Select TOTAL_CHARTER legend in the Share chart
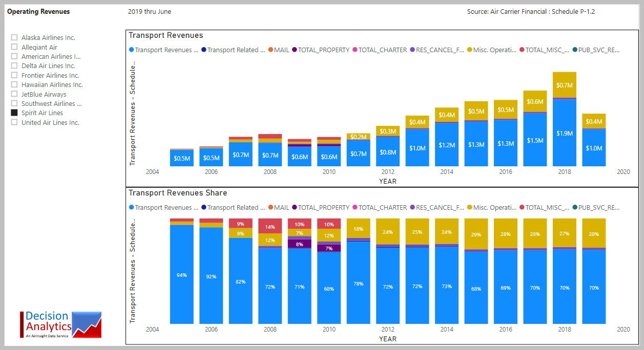Viewport: 644px width, 350px height. 379,208
